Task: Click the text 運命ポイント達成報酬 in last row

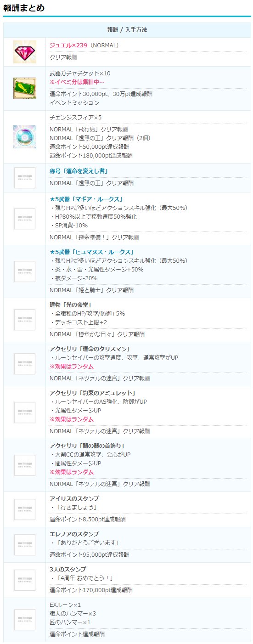Action: [77, 634]
